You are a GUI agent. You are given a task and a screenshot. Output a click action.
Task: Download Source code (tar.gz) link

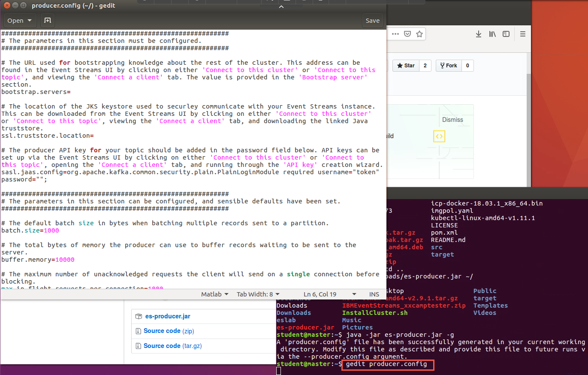click(172, 345)
